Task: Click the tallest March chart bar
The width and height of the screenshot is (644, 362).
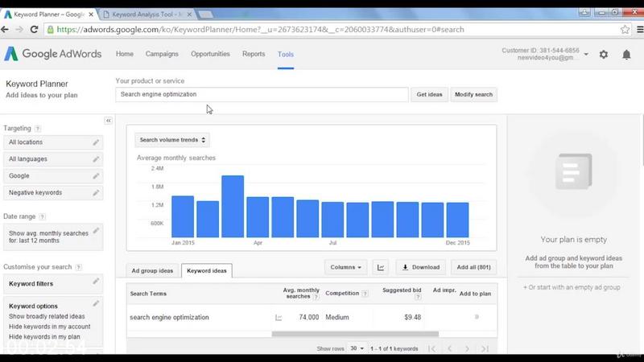Action: click(233, 207)
